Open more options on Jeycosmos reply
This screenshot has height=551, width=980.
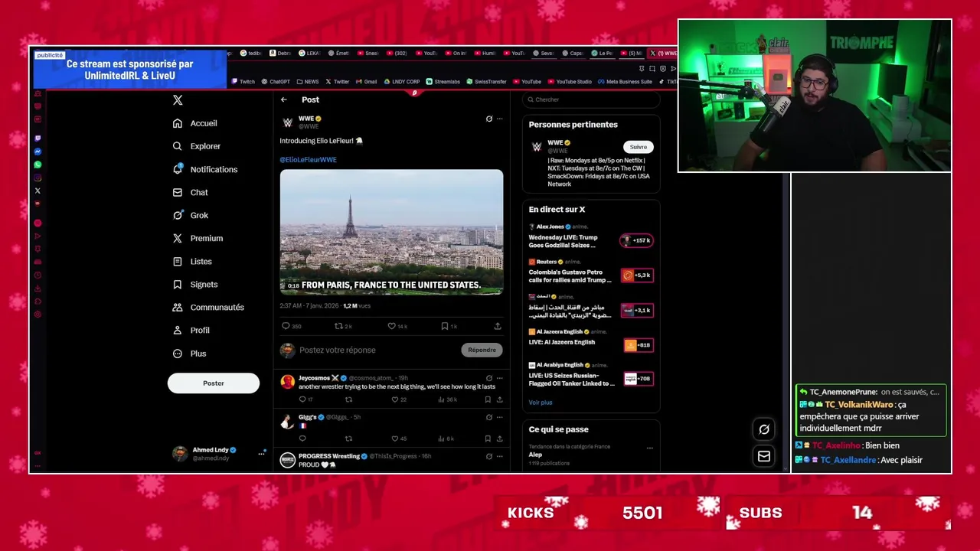point(499,377)
